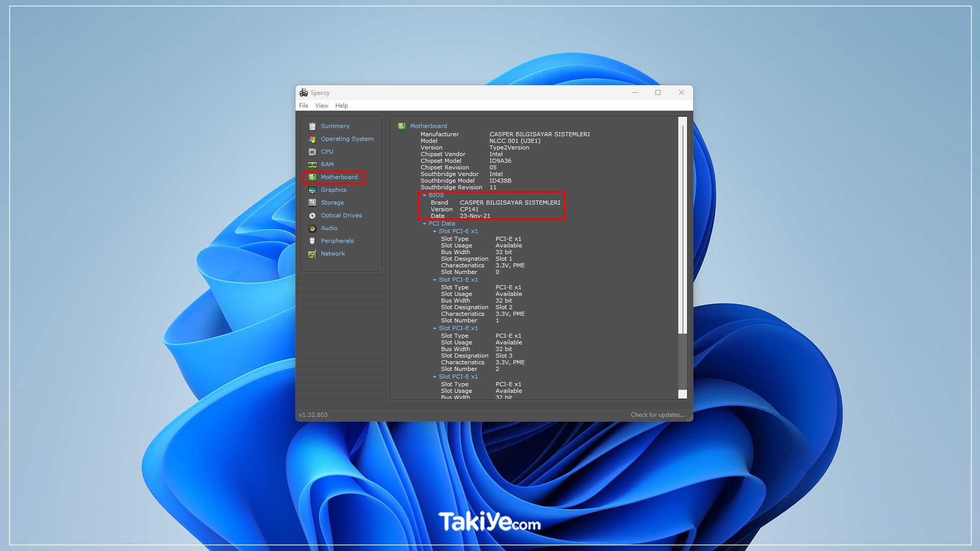
Task: Click the version v1.32.803 text
Action: click(x=313, y=415)
